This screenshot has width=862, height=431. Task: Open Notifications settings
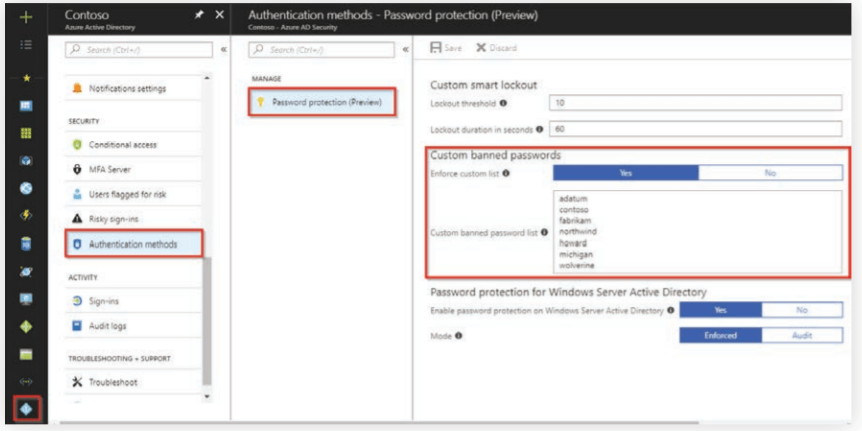[132, 89]
